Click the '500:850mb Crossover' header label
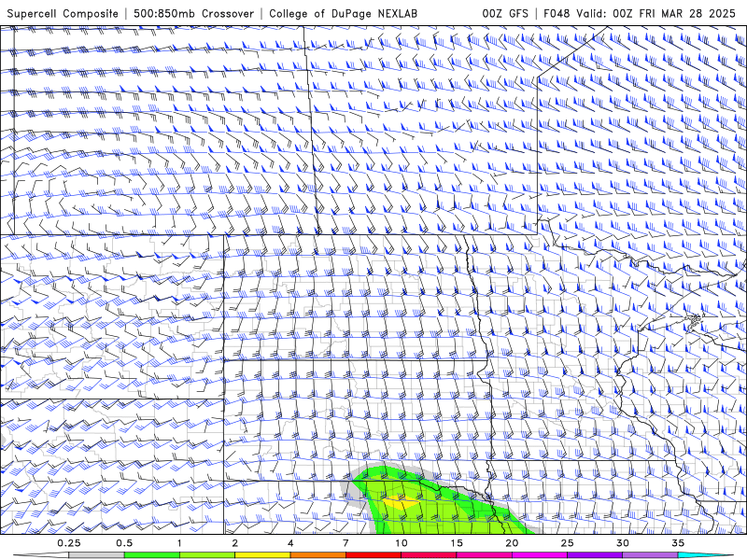This screenshot has width=747, height=560. (x=194, y=13)
